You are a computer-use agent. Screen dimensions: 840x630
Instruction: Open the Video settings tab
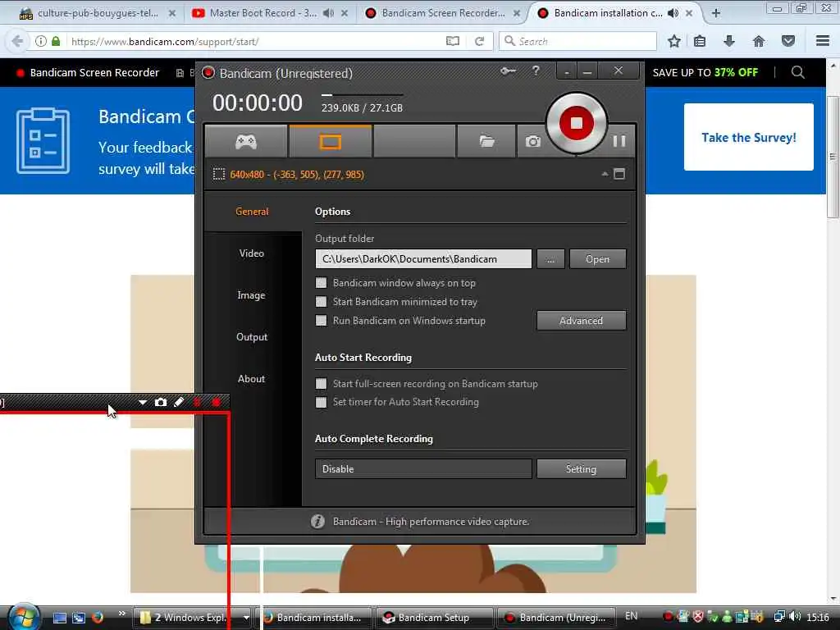click(x=252, y=253)
